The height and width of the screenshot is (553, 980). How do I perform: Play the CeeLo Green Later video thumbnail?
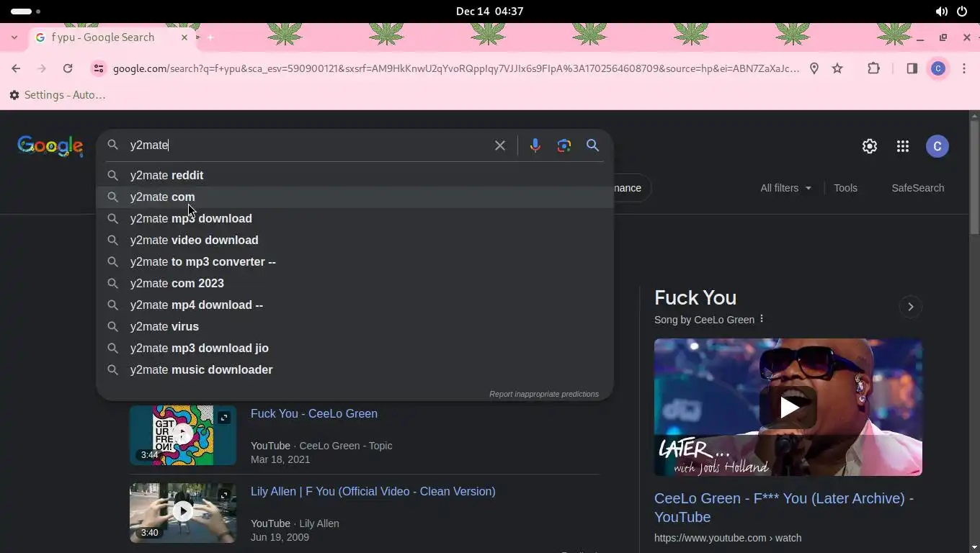coord(788,407)
